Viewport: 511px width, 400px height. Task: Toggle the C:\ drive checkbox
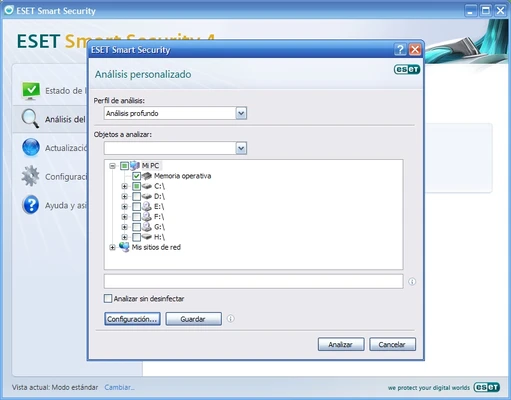[x=136, y=186]
